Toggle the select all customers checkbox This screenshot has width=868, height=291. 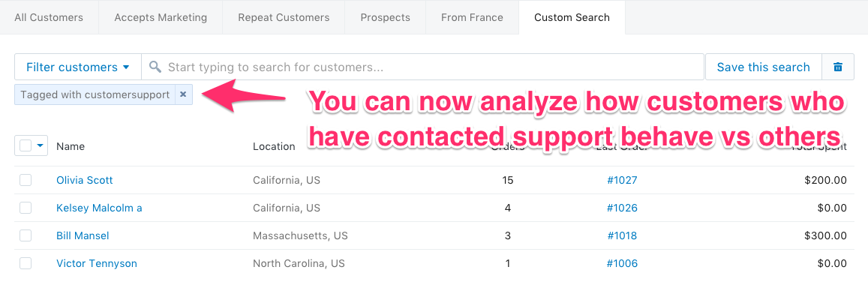(26, 146)
